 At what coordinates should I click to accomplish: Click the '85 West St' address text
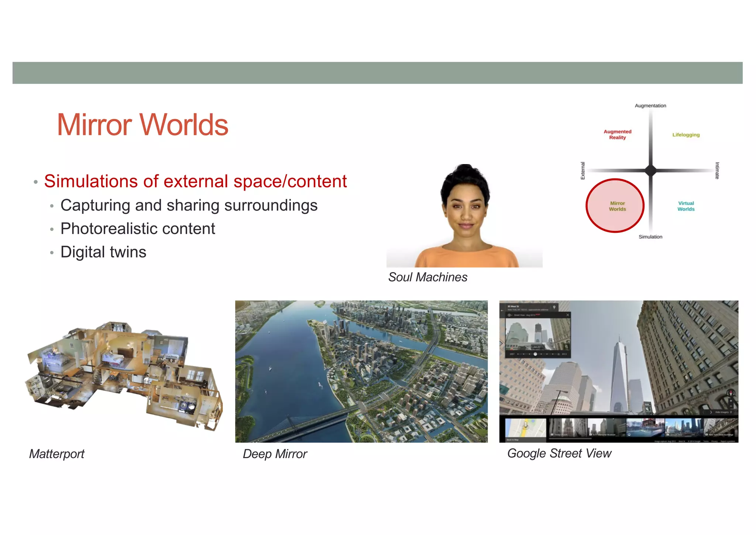[513, 306]
